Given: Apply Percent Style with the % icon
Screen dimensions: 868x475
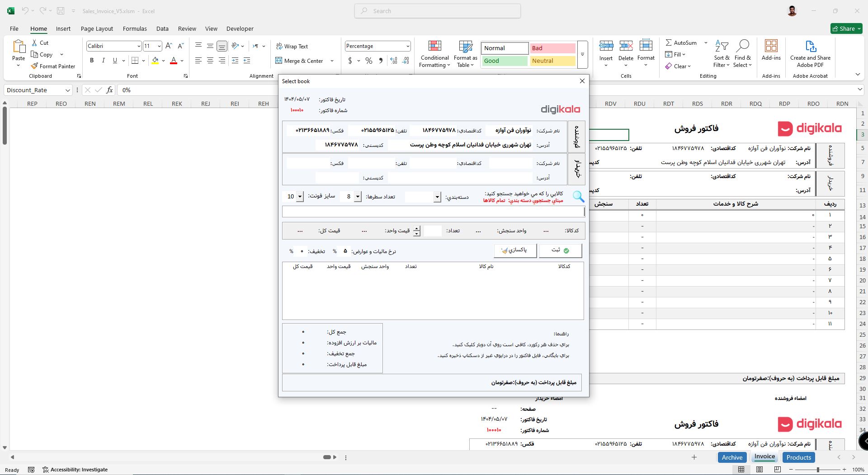Looking at the screenshot, I should 369,61.
